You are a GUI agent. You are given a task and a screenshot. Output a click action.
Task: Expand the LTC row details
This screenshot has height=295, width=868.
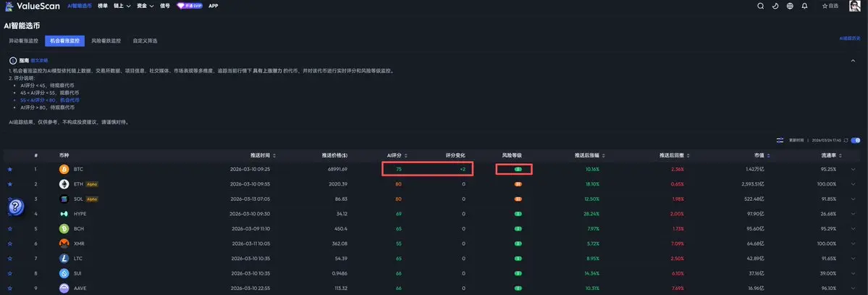[x=853, y=259]
